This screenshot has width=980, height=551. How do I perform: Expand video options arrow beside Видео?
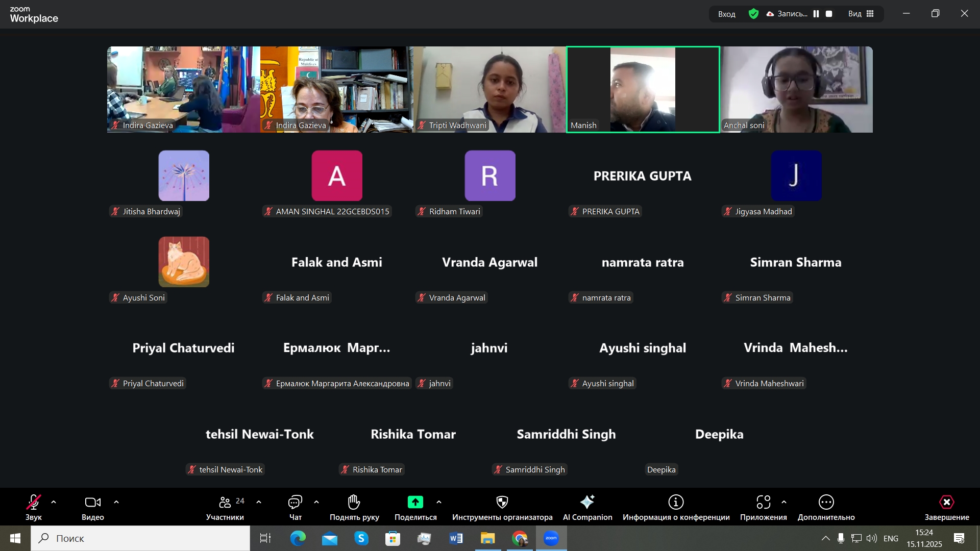(x=116, y=503)
